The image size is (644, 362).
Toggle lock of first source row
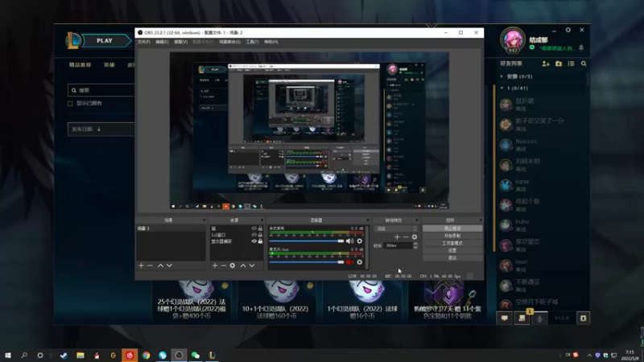pos(260,228)
